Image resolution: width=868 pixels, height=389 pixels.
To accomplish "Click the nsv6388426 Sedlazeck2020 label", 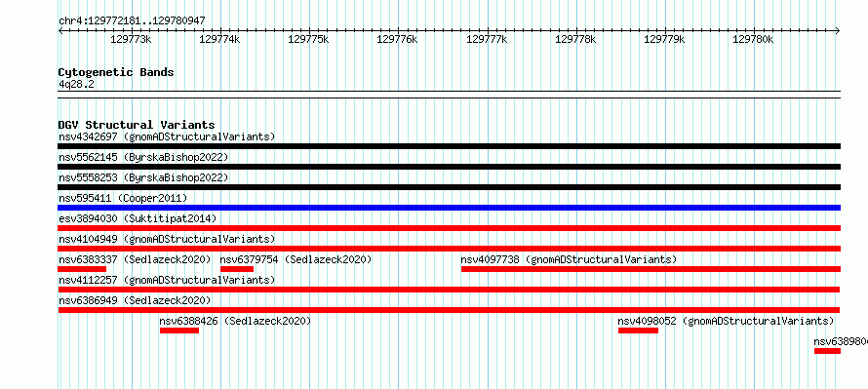I will click(235, 321).
